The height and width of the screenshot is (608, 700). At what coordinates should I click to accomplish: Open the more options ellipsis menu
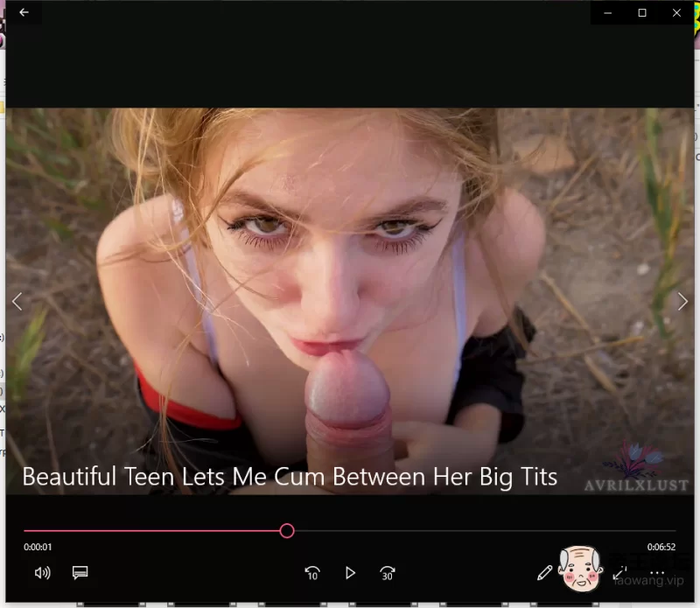pos(658,573)
